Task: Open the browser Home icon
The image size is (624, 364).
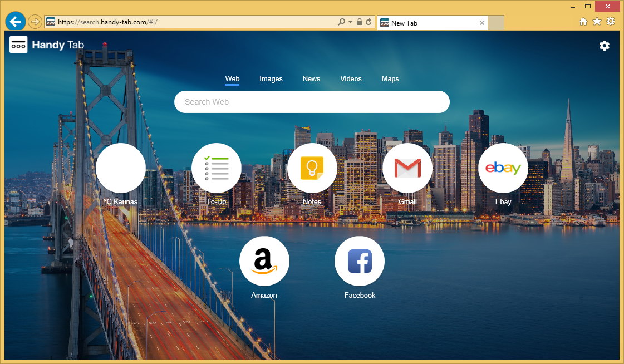Action: click(583, 22)
